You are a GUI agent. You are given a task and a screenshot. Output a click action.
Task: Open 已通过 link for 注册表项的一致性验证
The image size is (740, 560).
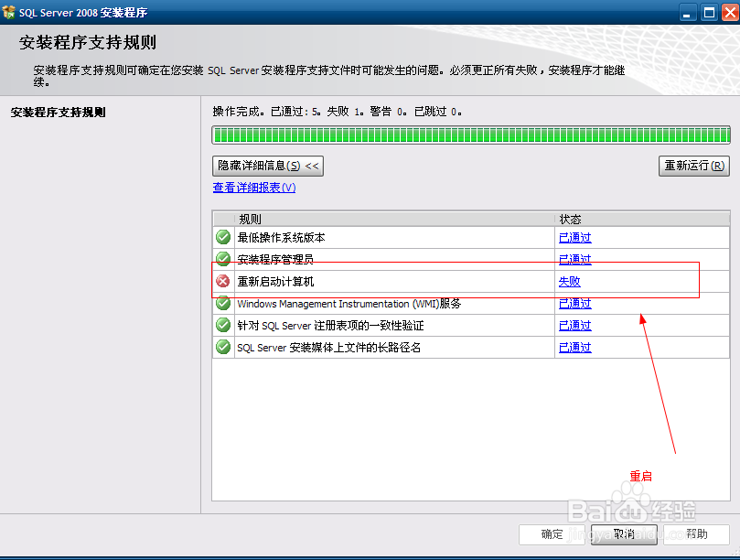point(574,326)
